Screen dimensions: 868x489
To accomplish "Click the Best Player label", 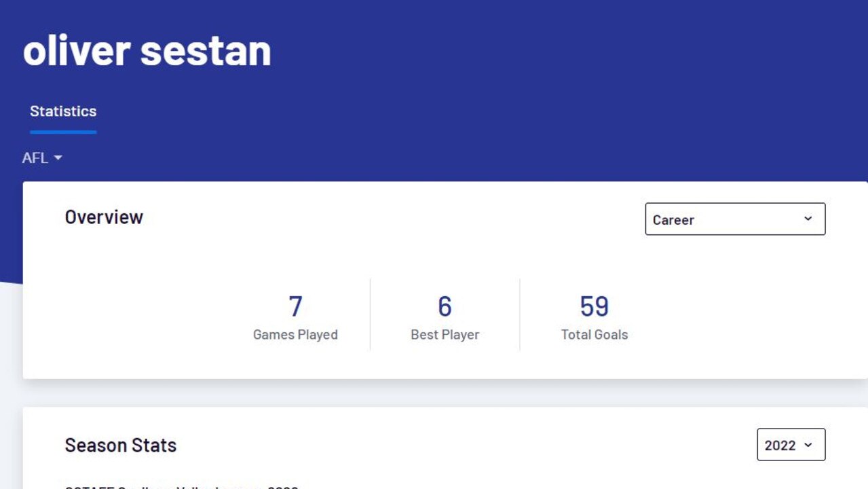I will pyautogui.click(x=445, y=335).
